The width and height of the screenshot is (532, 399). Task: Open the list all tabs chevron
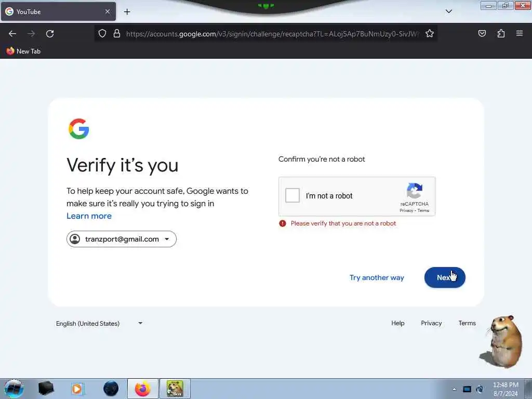448,11
